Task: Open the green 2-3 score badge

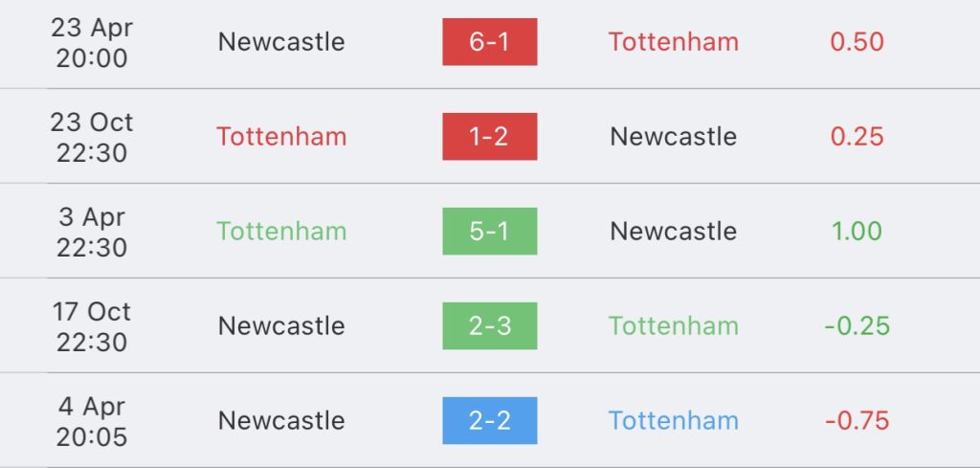Action: click(489, 325)
